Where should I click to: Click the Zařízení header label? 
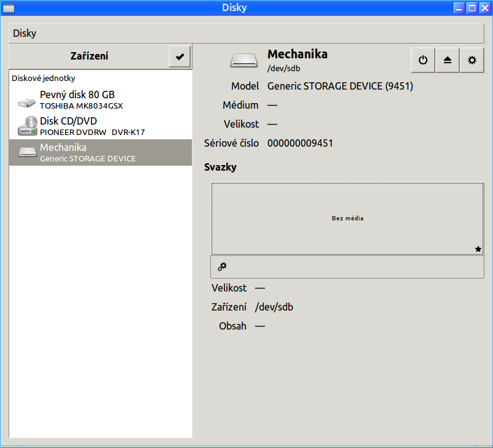[90, 56]
